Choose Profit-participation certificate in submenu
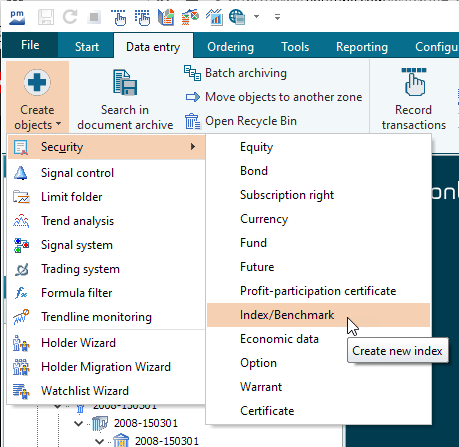 [318, 291]
